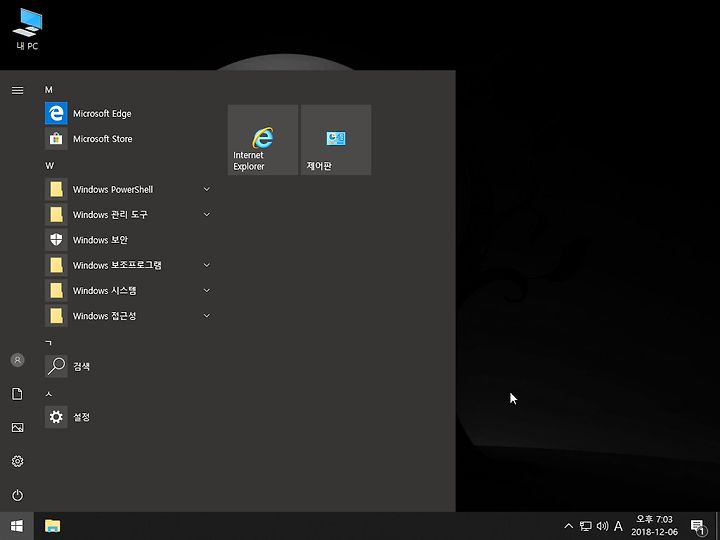Click the ㄱ letter group header
Image resolution: width=720 pixels, height=540 pixels.
pyautogui.click(x=49, y=343)
